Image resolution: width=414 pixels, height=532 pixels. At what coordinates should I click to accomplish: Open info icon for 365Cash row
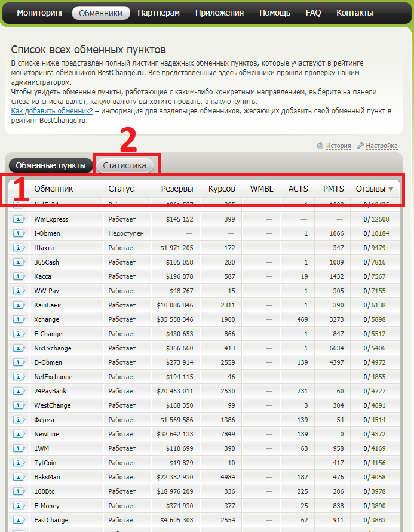click(19, 262)
